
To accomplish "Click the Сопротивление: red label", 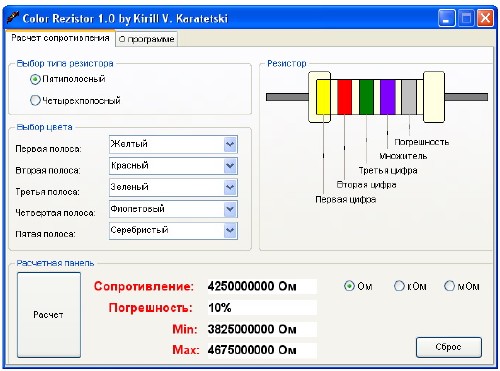I will [144, 286].
